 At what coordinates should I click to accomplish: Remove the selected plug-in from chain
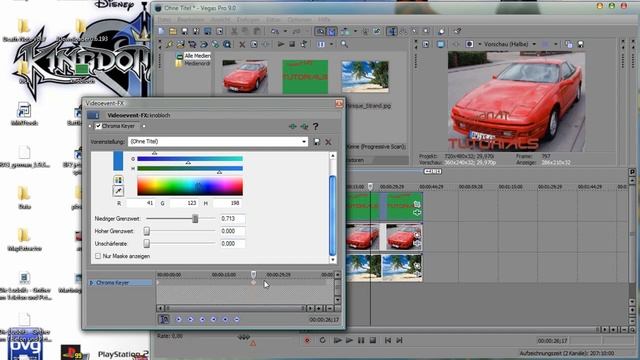[304, 127]
